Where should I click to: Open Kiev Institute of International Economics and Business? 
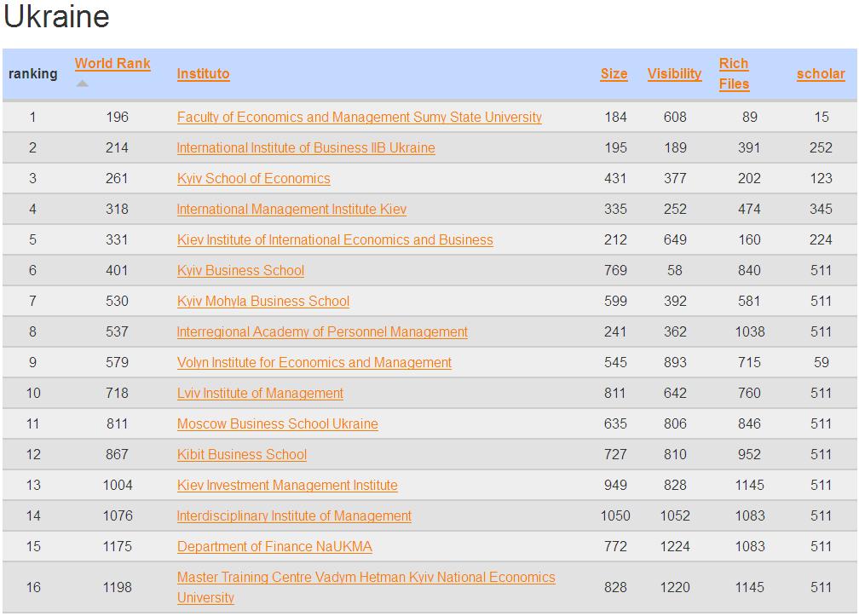coord(335,239)
